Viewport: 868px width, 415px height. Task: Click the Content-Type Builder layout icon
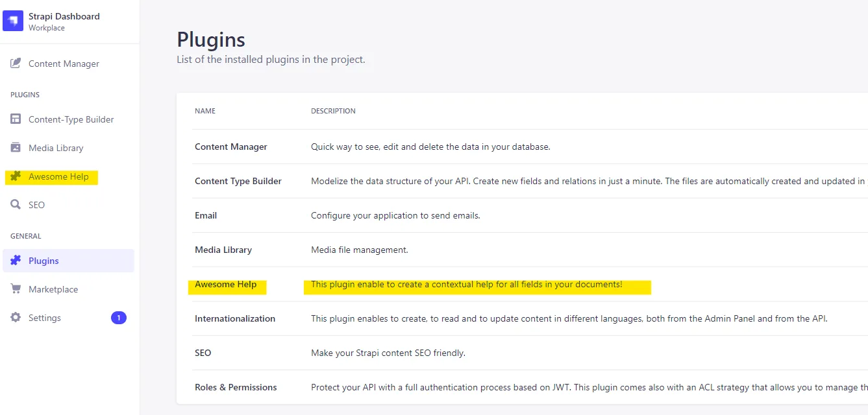pyautogui.click(x=16, y=119)
